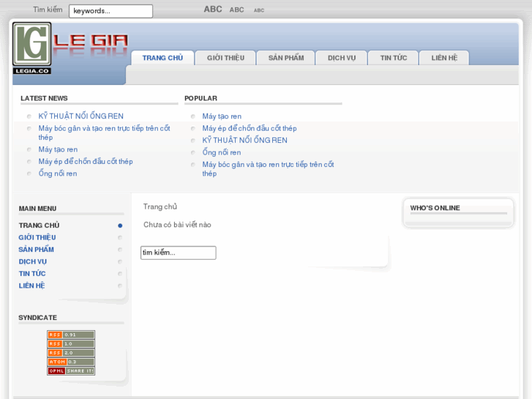532x399 pixels.
Task: Open 'Ống nối ren' under Latest News
Action: 58,174
